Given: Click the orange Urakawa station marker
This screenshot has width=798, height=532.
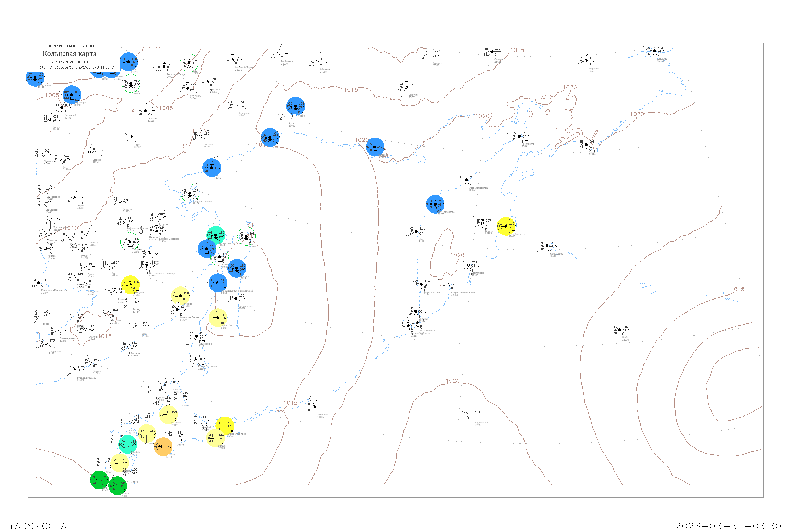Looking at the screenshot, I should (x=163, y=447).
